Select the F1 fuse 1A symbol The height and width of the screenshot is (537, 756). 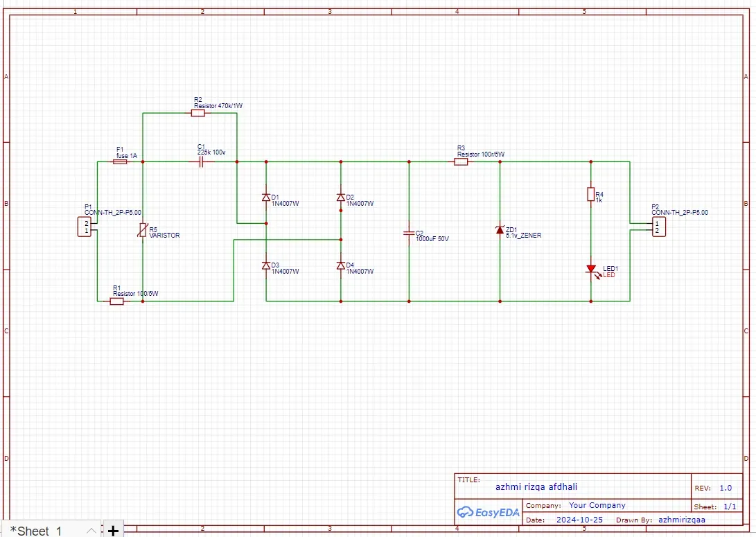coord(120,162)
